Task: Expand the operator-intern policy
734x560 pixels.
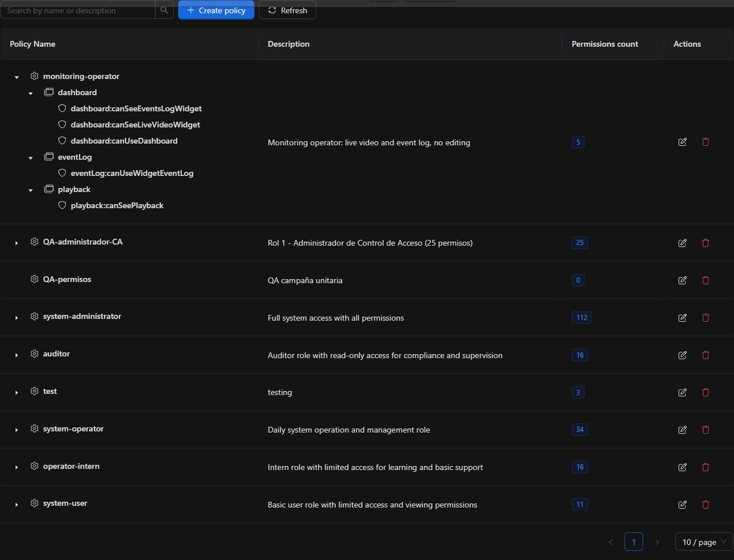Action: click(x=17, y=467)
